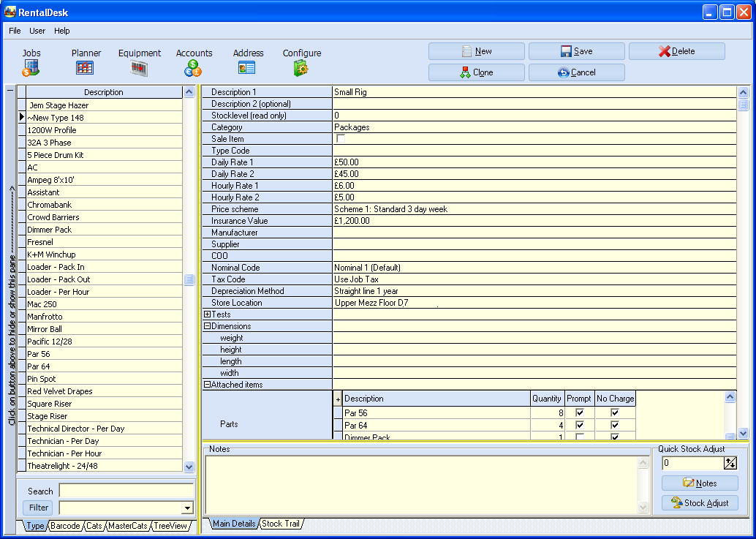Screen dimensions: 756x539
Task: Click the Quick Stock Adjust calculator icon
Action: click(x=730, y=463)
